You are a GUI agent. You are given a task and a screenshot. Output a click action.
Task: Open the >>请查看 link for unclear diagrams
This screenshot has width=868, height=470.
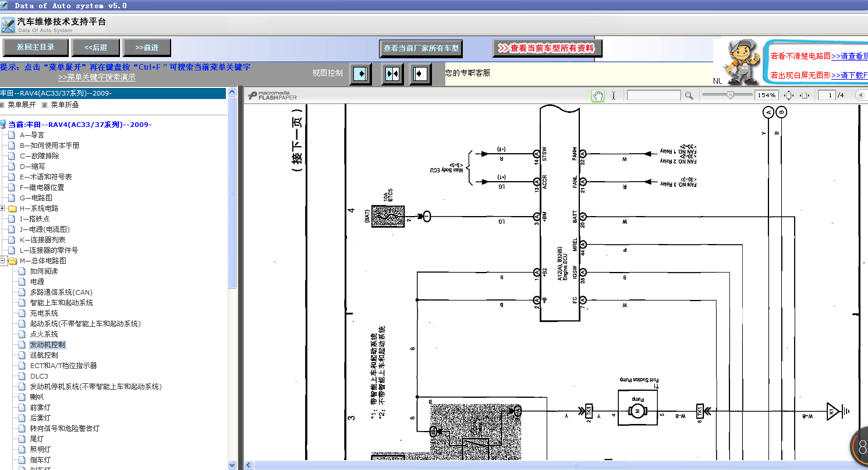849,56
